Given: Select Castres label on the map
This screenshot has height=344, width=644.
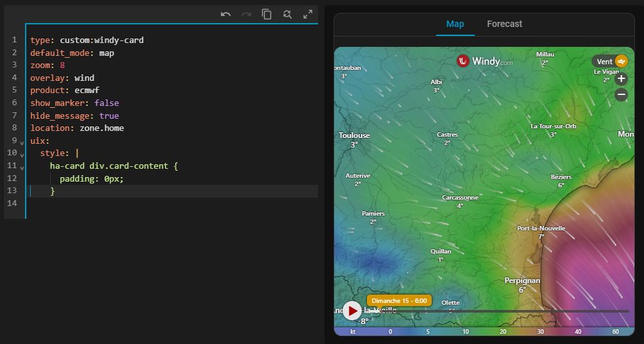Looking at the screenshot, I should tap(447, 134).
